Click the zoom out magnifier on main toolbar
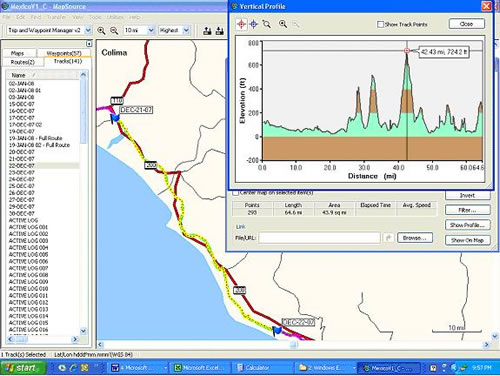 point(114,31)
